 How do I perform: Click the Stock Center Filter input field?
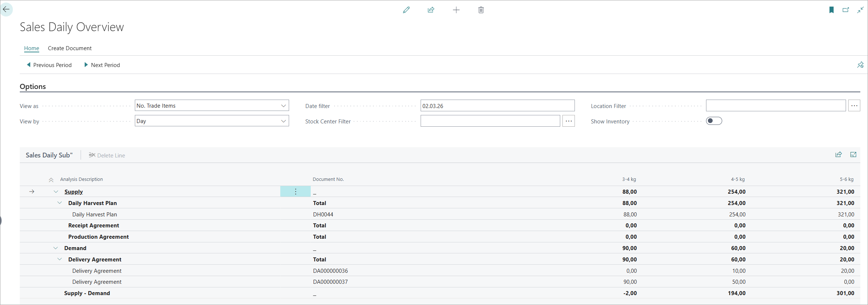tap(490, 121)
